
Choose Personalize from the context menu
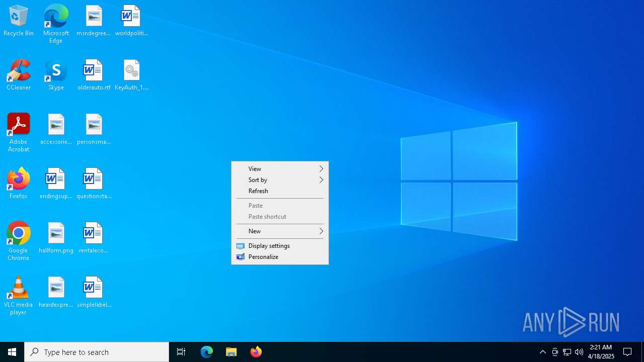tap(280, 257)
